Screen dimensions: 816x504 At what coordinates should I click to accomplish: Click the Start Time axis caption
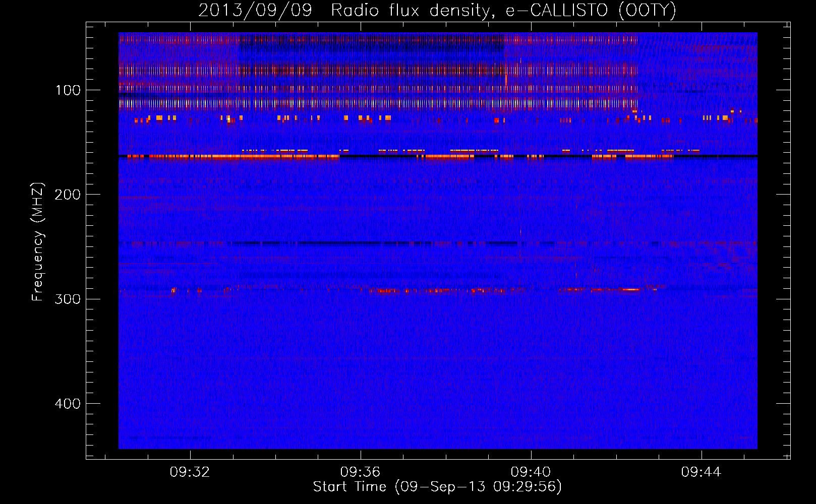[437, 487]
